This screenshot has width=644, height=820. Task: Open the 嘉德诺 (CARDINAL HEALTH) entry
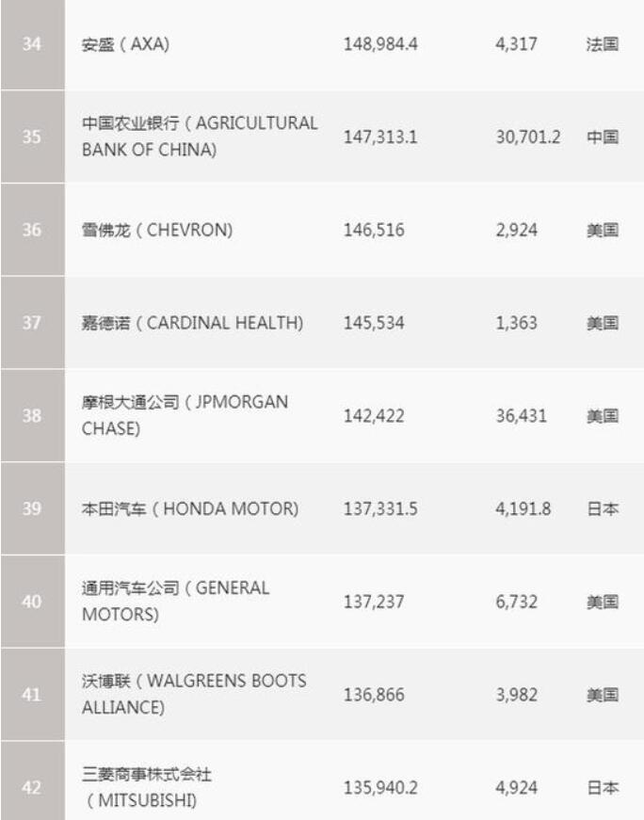(x=192, y=323)
